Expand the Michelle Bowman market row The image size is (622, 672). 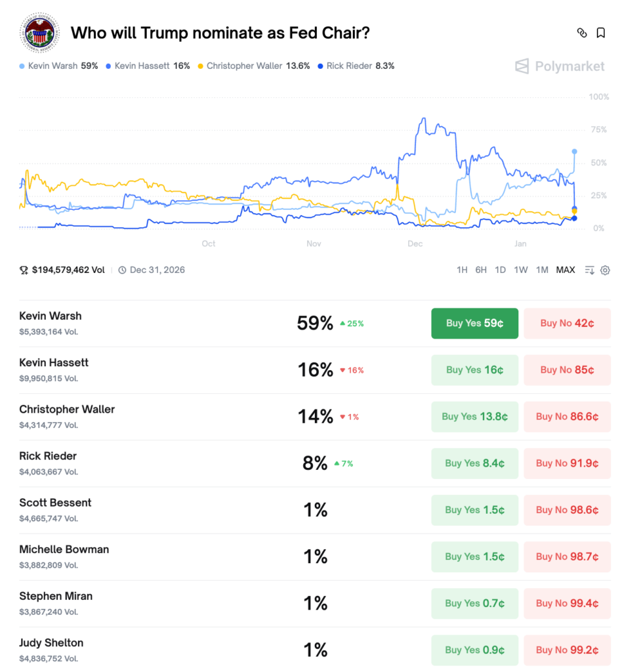point(64,550)
